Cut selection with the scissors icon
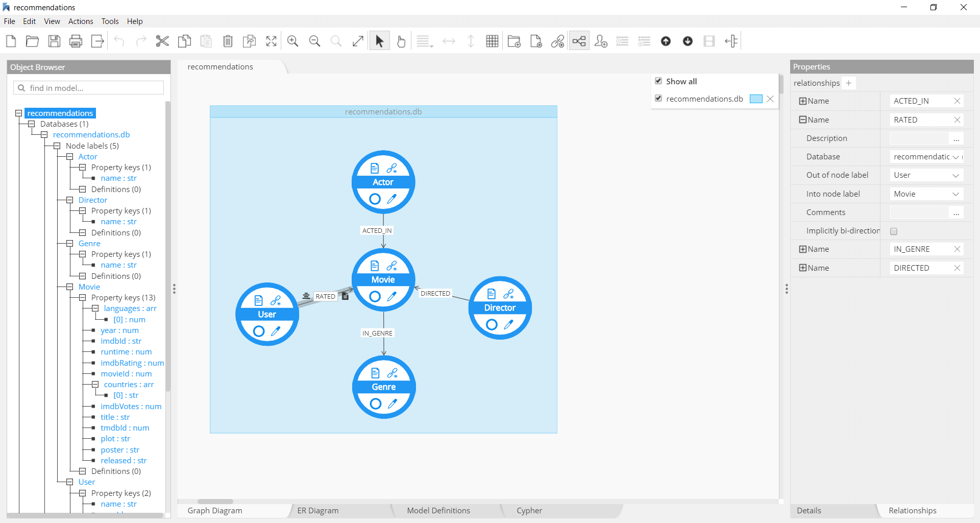 tap(162, 41)
